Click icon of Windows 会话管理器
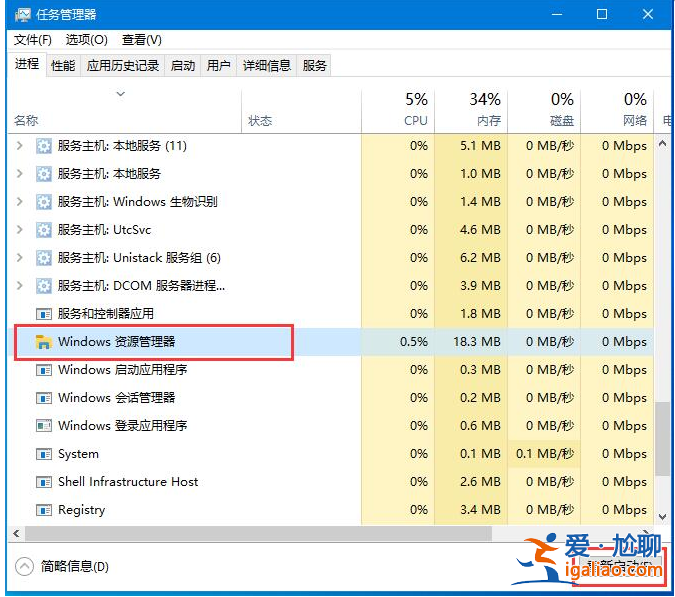The width and height of the screenshot is (675, 597). [43, 398]
